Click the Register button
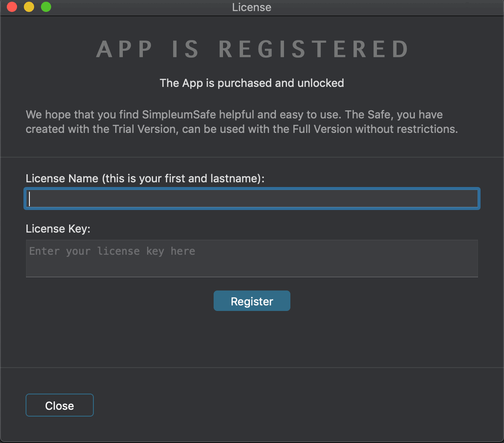504x443 pixels. (252, 301)
